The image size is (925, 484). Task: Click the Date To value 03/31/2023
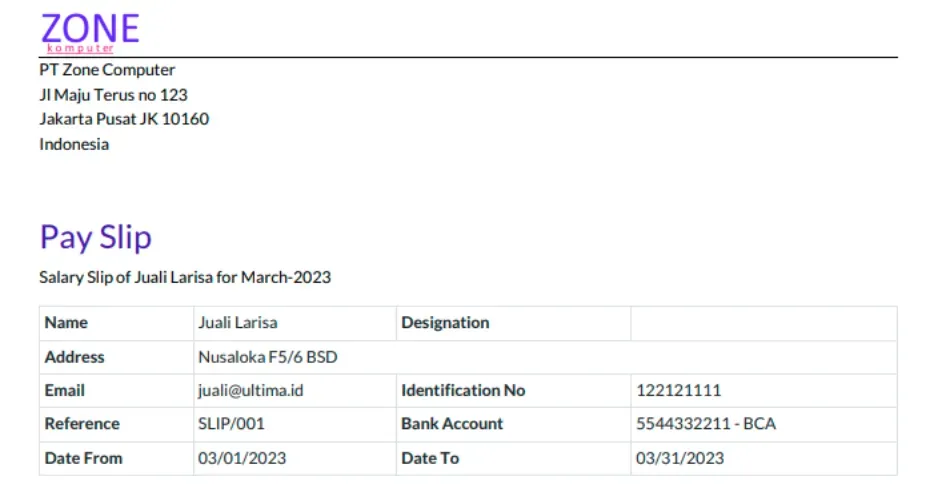[x=680, y=458]
